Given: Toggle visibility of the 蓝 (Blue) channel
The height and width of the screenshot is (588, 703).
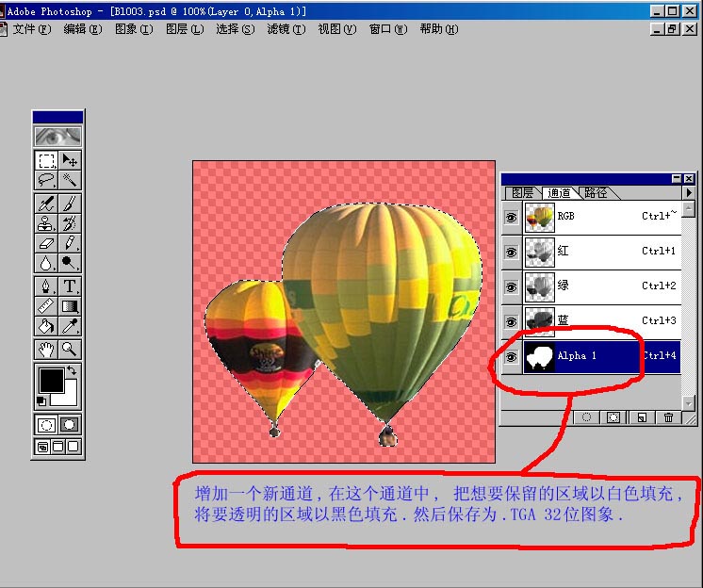Looking at the screenshot, I should coord(511,321).
